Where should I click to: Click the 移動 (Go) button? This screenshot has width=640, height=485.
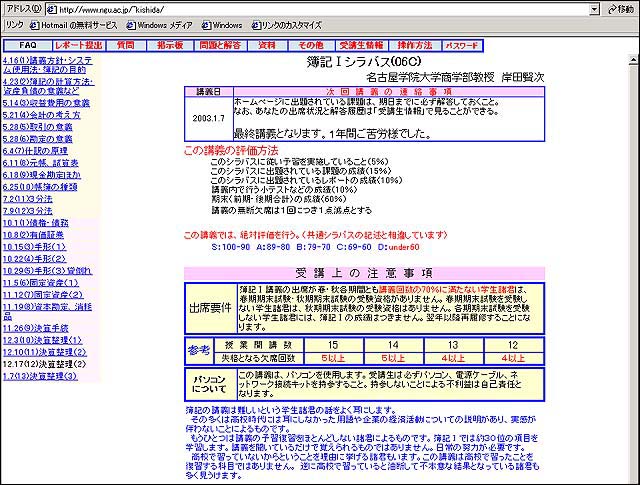[621, 9]
